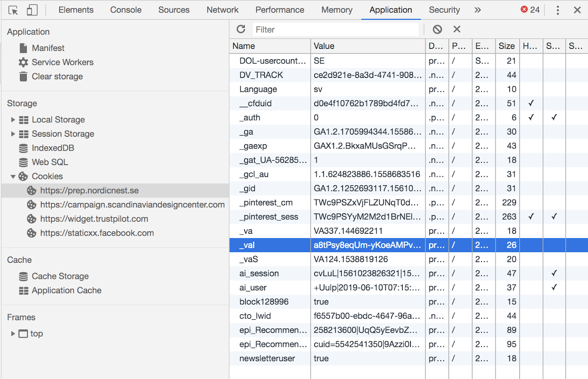The image size is (588, 379).
Task: Sort by the HttpOnly column header
Action: [x=531, y=46]
